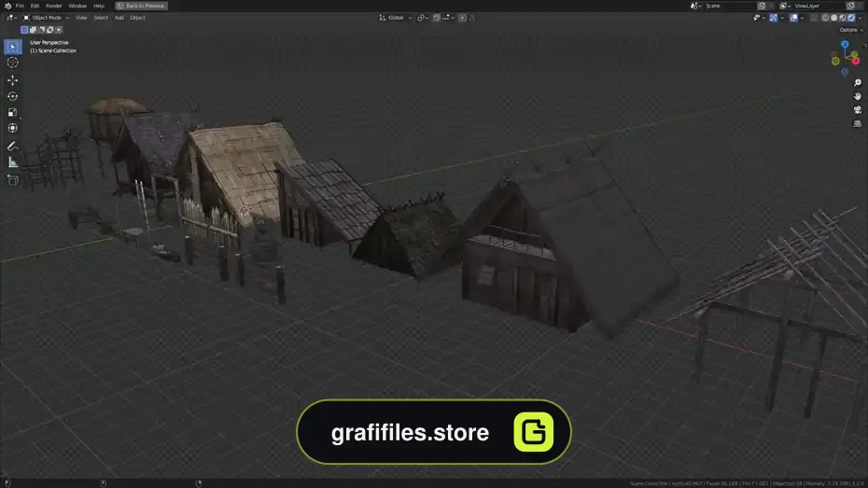Expand the Options dropdown

pyautogui.click(x=850, y=30)
